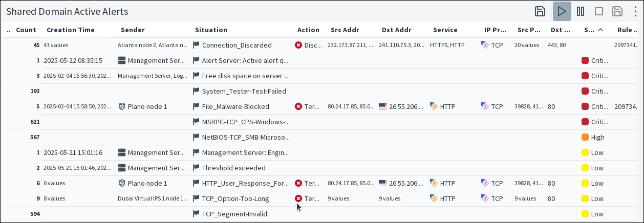Click the greyed-out save icon

tap(617, 11)
